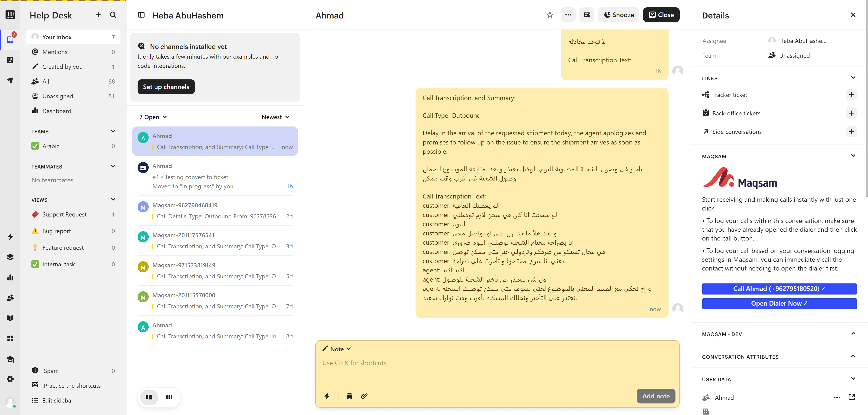The height and width of the screenshot is (415, 868).
Task: Switch to two-column layout view
Action: pos(149,397)
